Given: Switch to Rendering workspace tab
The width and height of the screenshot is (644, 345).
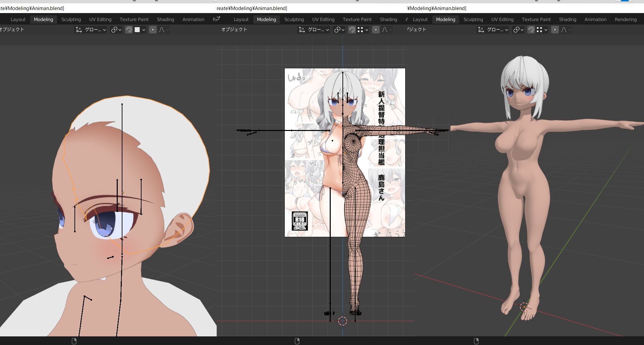Looking at the screenshot, I should coord(626,19).
